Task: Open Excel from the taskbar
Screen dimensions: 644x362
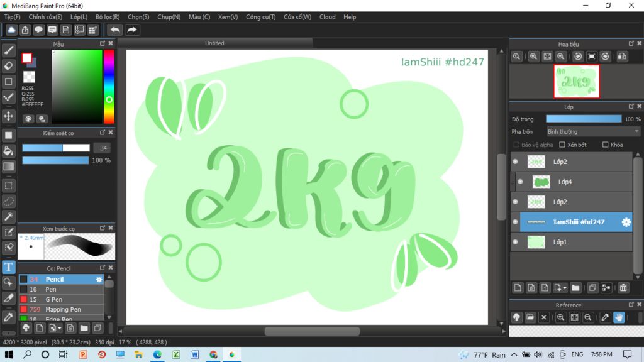Action: click(x=176, y=354)
